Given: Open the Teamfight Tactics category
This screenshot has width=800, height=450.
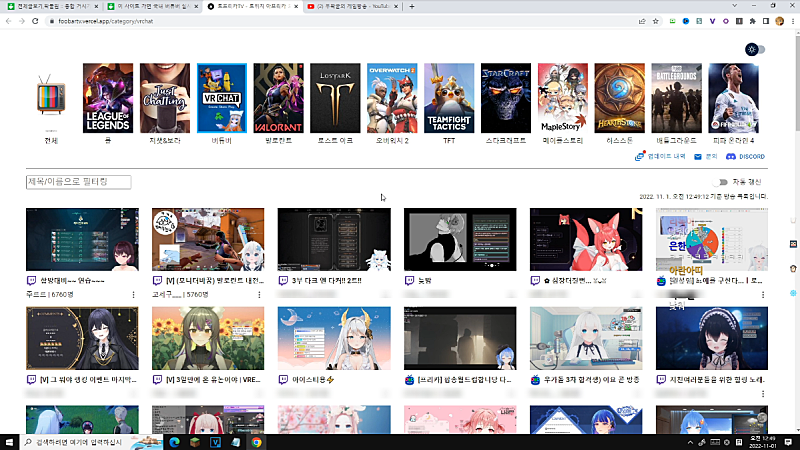Looking at the screenshot, I should point(449,98).
